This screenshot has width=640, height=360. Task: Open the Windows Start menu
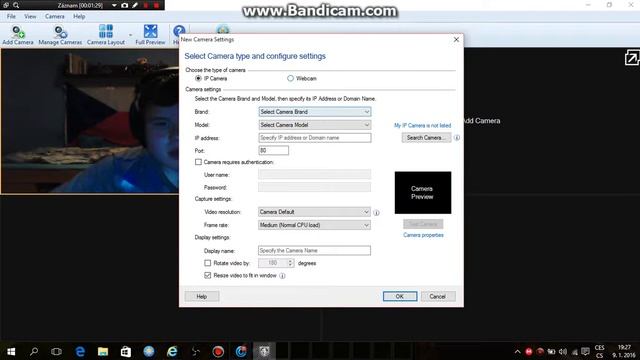pos(11,351)
